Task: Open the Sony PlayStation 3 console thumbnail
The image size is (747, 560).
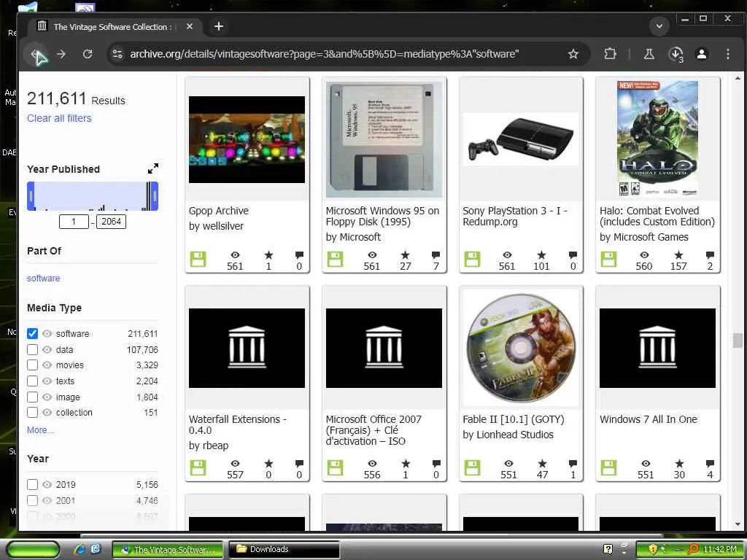Action: pyautogui.click(x=521, y=139)
